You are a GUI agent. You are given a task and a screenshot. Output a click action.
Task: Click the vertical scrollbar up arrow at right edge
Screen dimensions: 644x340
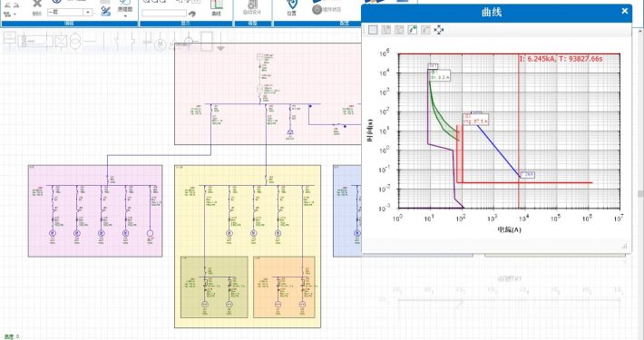640,32
